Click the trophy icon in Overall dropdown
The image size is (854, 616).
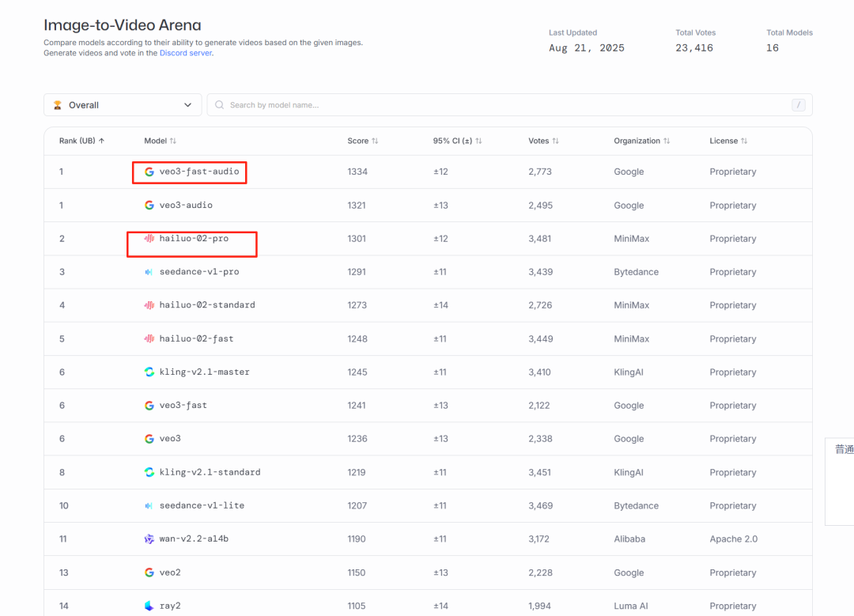pyautogui.click(x=58, y=105)
